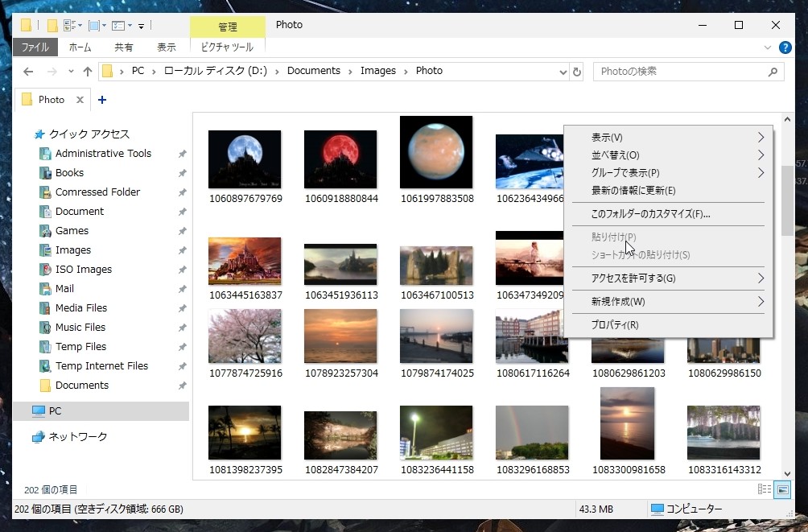This screenshot has height=532, width=808.
Task: Go up one folder level
Action: pos(88,72)
